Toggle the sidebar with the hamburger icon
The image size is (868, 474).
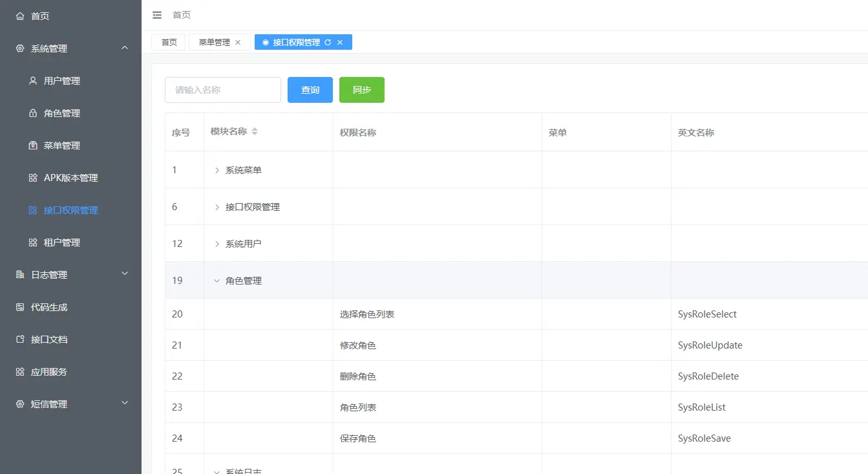click(x=156, y=15)
